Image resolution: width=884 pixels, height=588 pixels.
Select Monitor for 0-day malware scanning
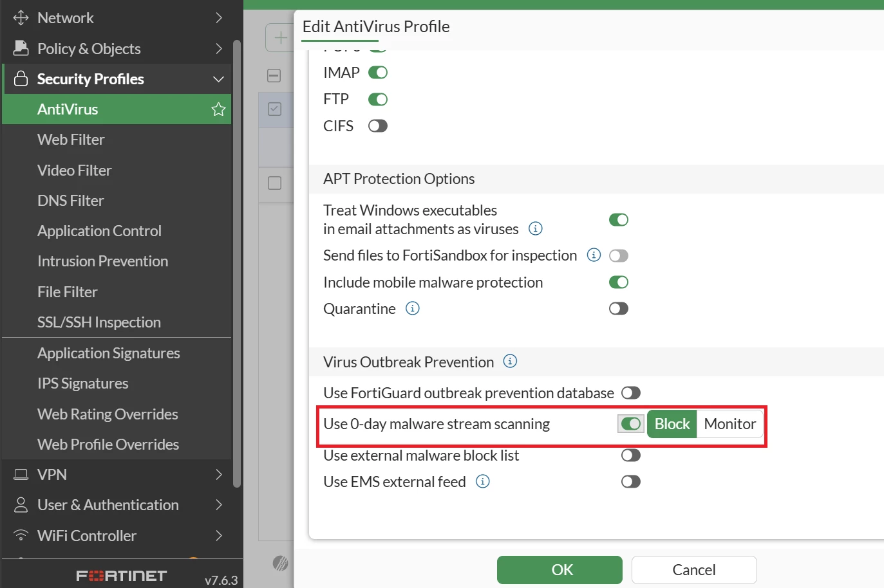pos(730,424)
